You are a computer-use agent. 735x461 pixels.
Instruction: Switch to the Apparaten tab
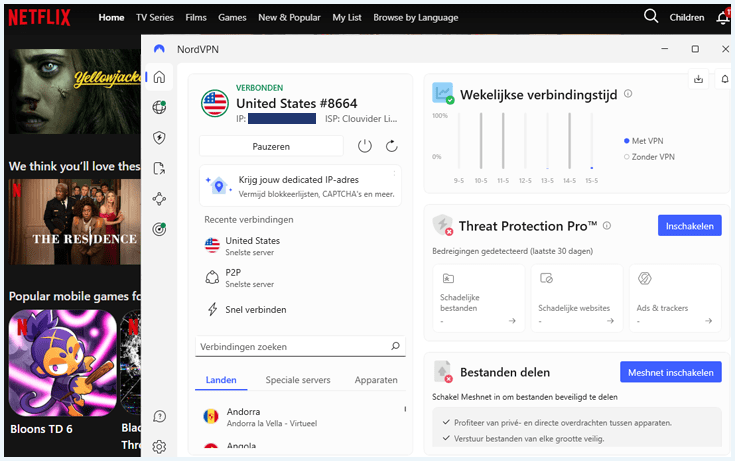[x=376, y=380]
